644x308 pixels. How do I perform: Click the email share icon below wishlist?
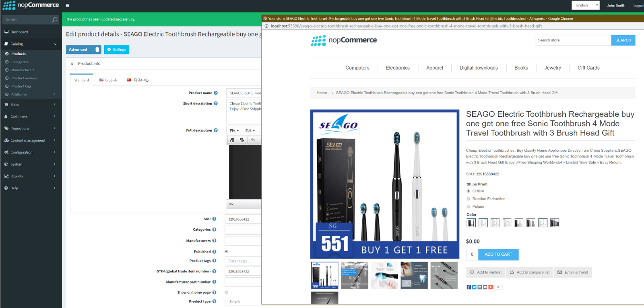coord(485,287)
